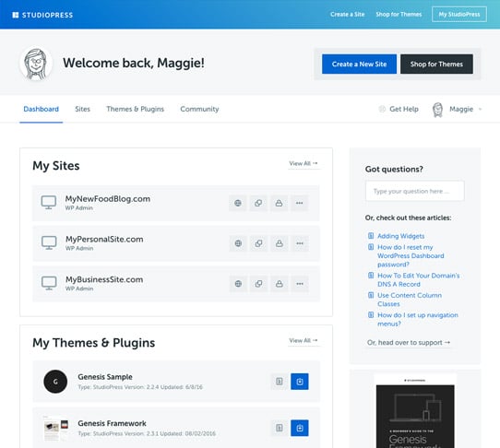Click small Maggie avatar in nav bar
This screenshot has height=448, width=500.
tap(438, 110)
